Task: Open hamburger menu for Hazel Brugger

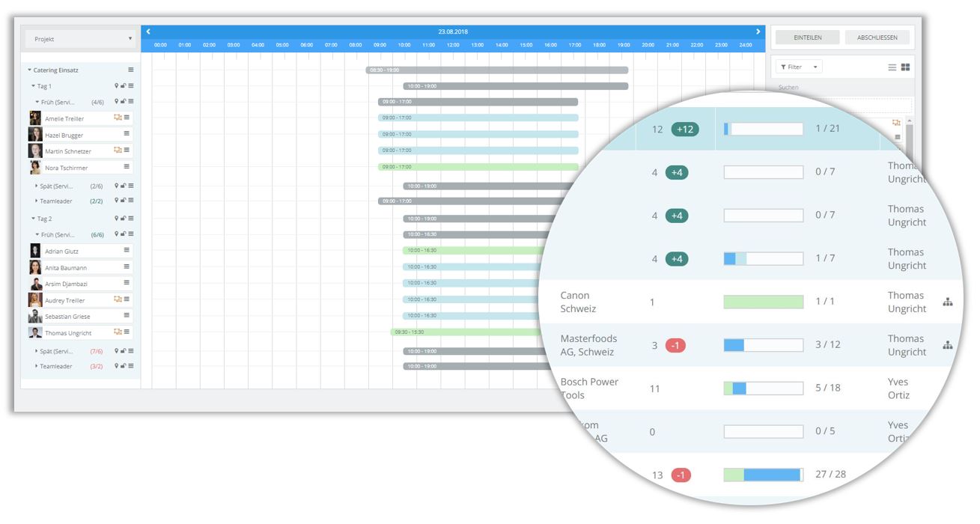Action: click(x=127, y=134)
